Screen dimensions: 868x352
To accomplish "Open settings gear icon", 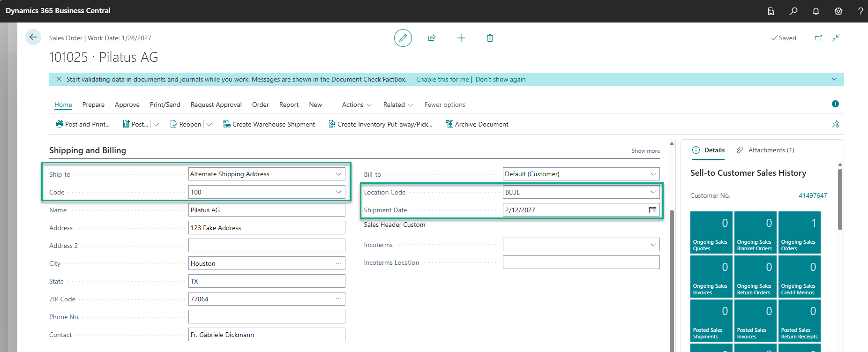I will 838,11.
